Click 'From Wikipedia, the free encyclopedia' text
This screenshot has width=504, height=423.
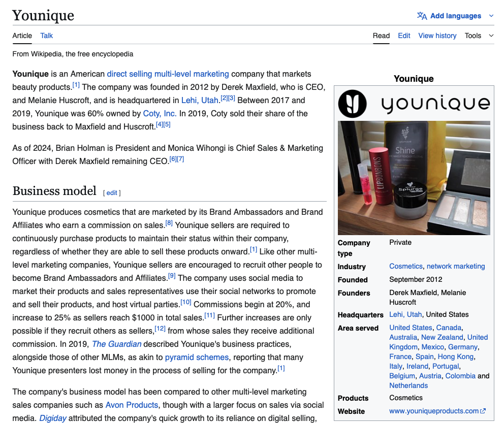[x=73, y=54]
